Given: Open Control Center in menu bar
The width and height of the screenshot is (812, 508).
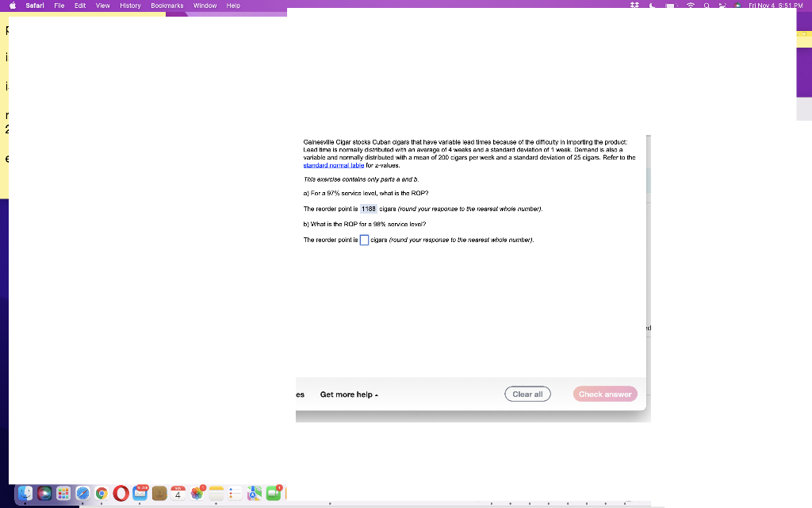Looking at the screenshot, I should (722, 6).
